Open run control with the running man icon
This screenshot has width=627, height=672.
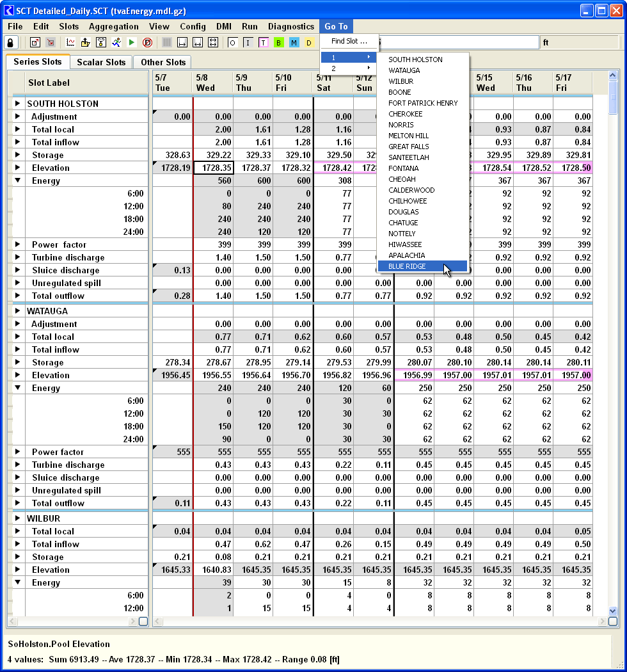(116, 42)
